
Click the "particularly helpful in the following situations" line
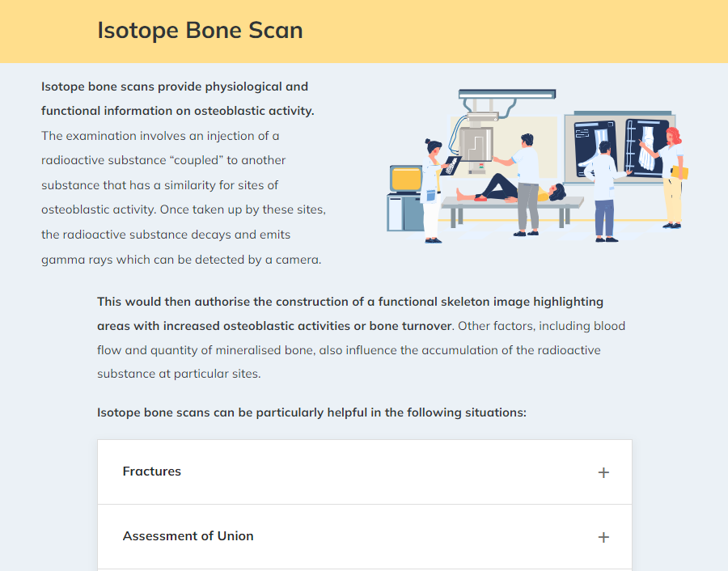coord(311,412)
